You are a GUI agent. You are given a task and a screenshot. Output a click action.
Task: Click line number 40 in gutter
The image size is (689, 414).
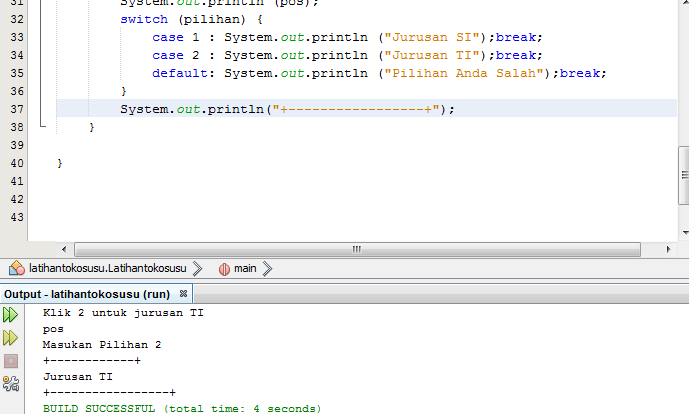pos(17,163)
